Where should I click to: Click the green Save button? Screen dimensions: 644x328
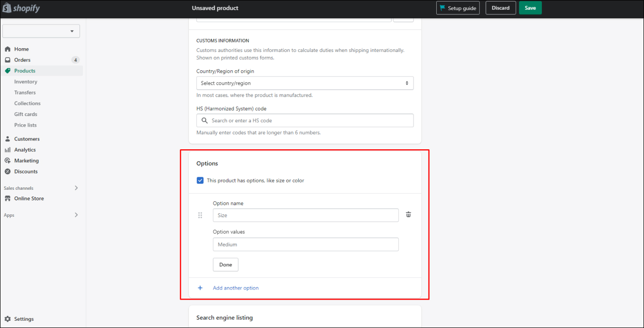(530, 8)
